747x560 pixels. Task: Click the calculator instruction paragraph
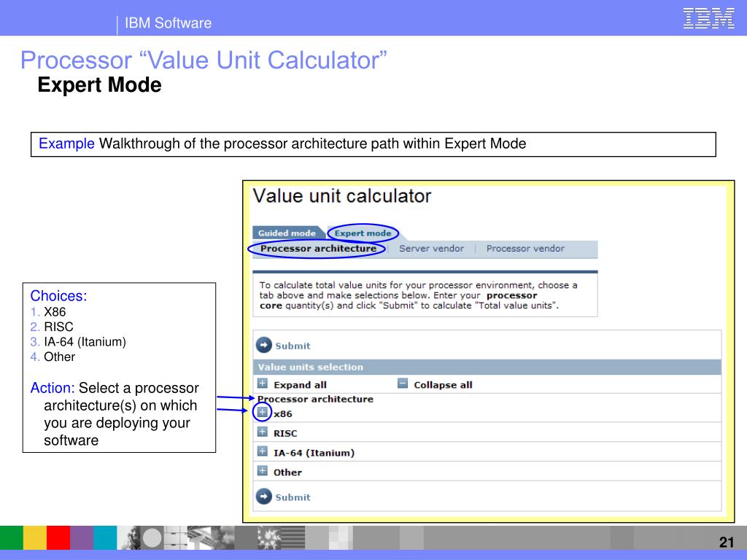(418, 295)
